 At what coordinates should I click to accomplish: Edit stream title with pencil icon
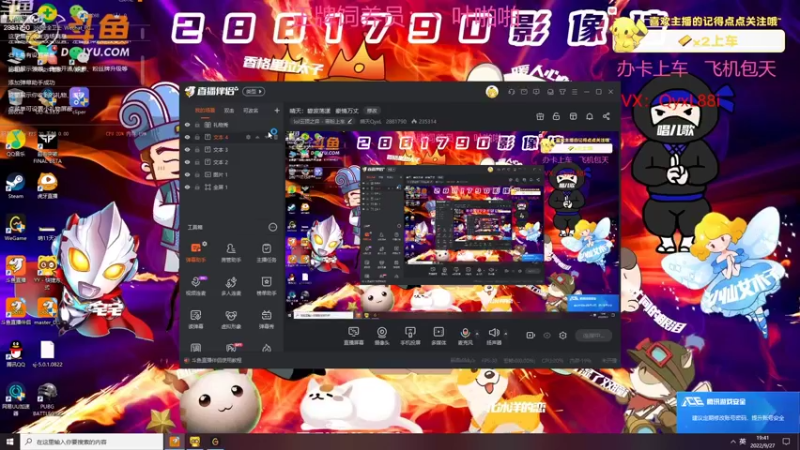coord(349,121)
